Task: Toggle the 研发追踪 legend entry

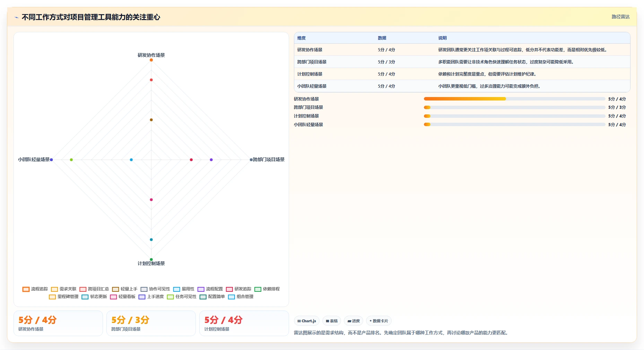Action: click(x=238, y=289)
